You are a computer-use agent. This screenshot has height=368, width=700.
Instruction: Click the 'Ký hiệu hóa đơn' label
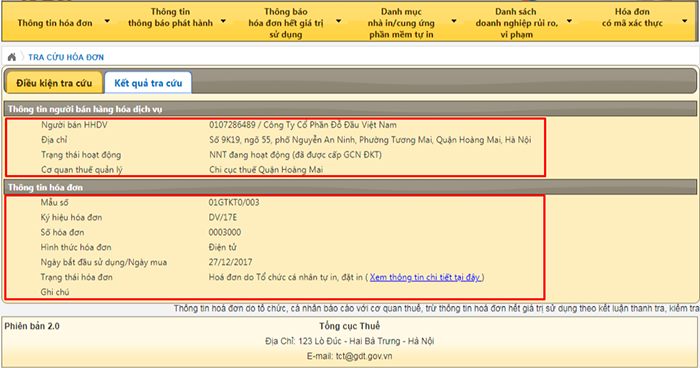[x=71, y=217]
